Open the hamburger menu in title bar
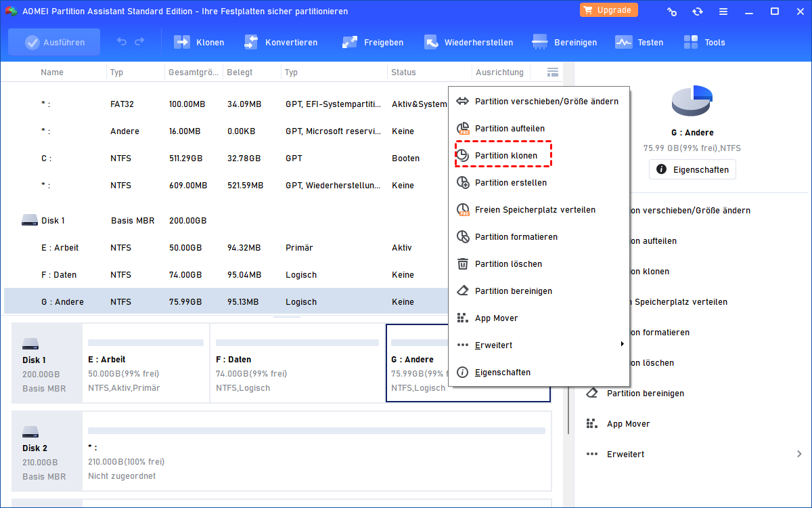The image size is (812, 508). click(x=723, y=12)
